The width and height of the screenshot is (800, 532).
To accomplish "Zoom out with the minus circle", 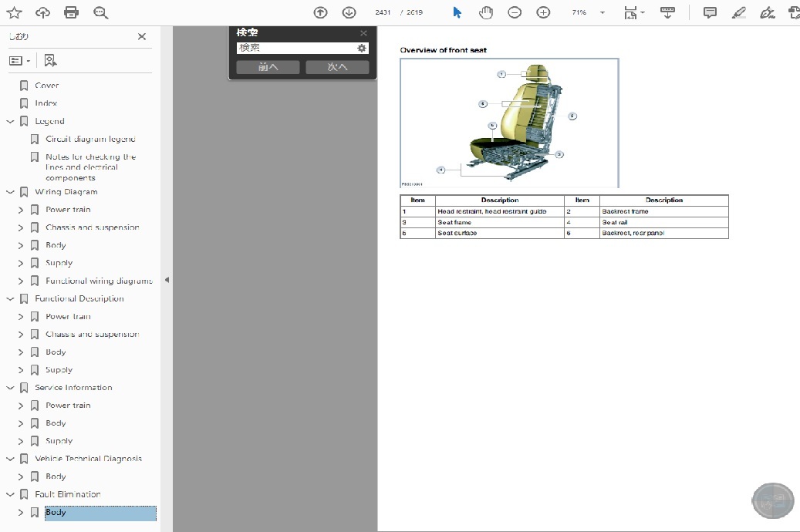I will click(x=515, y=12).
